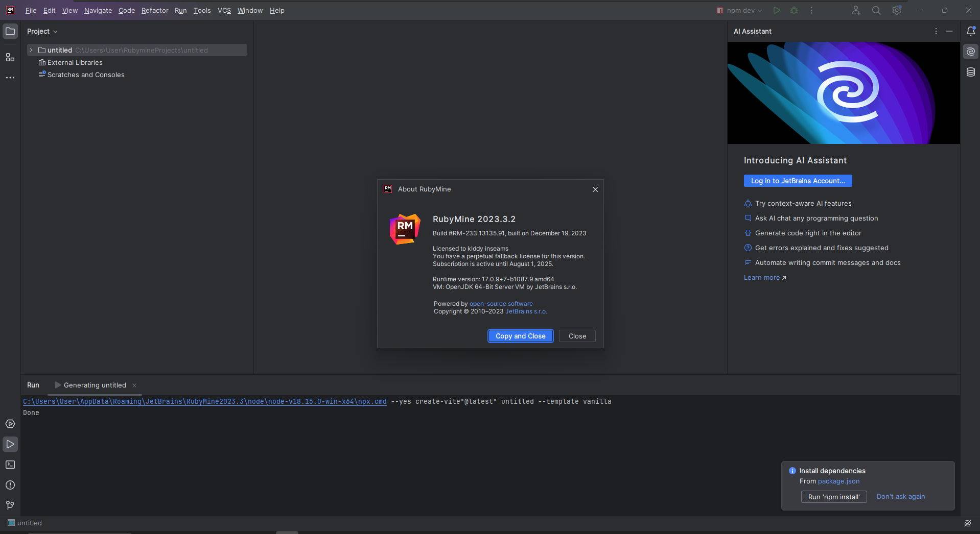Open the Services tool window icon
Screen dimensions: 980x534
[x=10, y=424]
